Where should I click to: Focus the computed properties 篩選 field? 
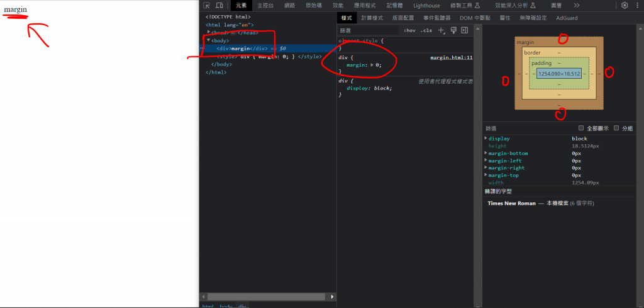528,128
